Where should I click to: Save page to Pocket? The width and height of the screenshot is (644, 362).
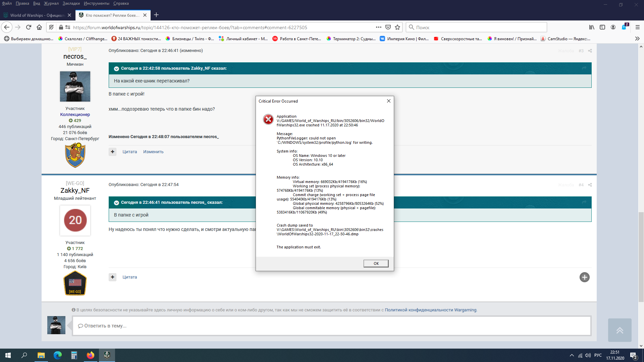pos(388,27)
